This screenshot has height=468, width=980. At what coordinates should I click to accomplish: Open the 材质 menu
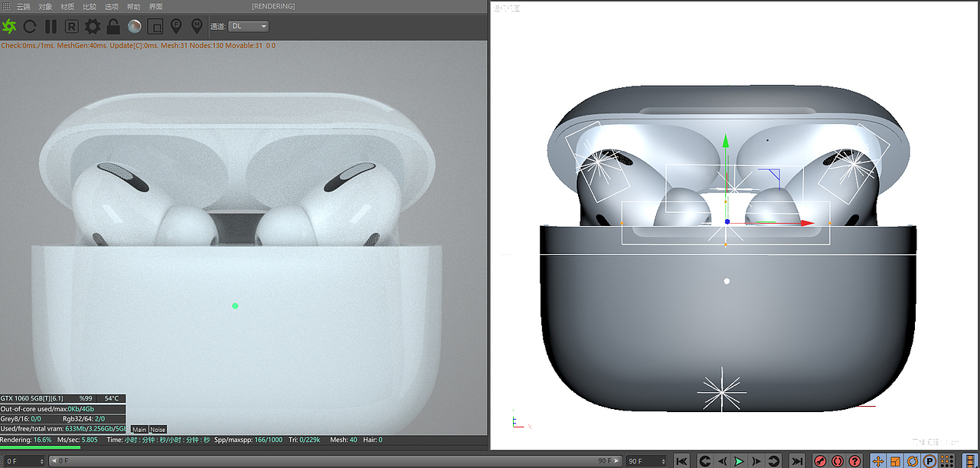click(x=67, y=6)
